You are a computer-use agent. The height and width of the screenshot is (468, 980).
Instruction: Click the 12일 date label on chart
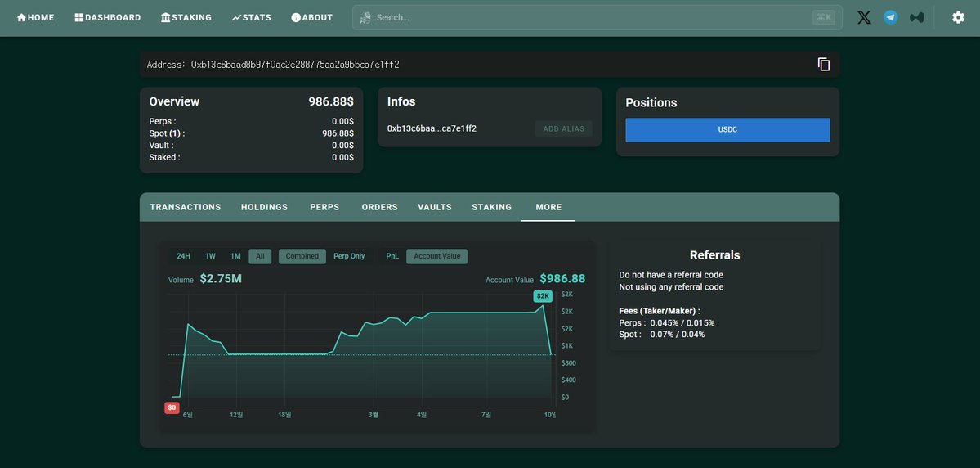click(236, 415)
